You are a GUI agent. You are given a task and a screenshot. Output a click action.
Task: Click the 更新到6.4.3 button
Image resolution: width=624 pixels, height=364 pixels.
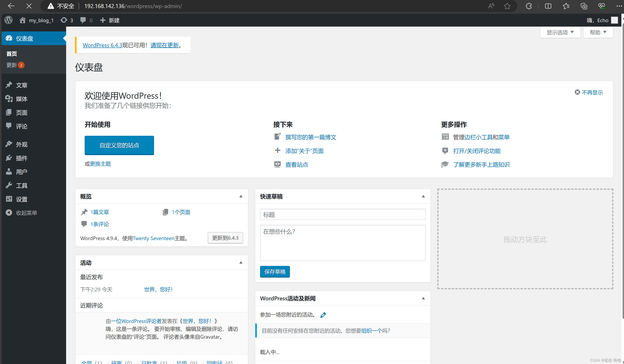(225, 238)
